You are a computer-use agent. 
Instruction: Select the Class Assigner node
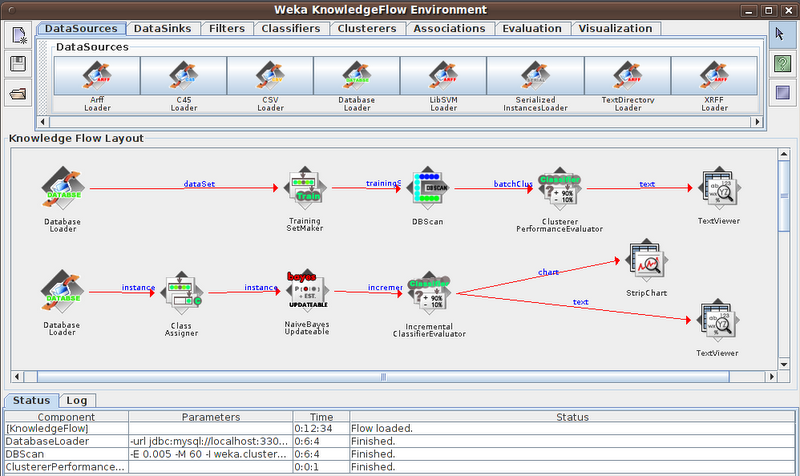pos(181,293)
